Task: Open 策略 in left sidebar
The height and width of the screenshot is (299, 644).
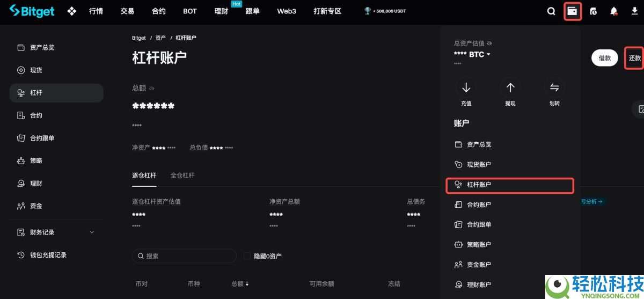Action: [x=56, y=161]
